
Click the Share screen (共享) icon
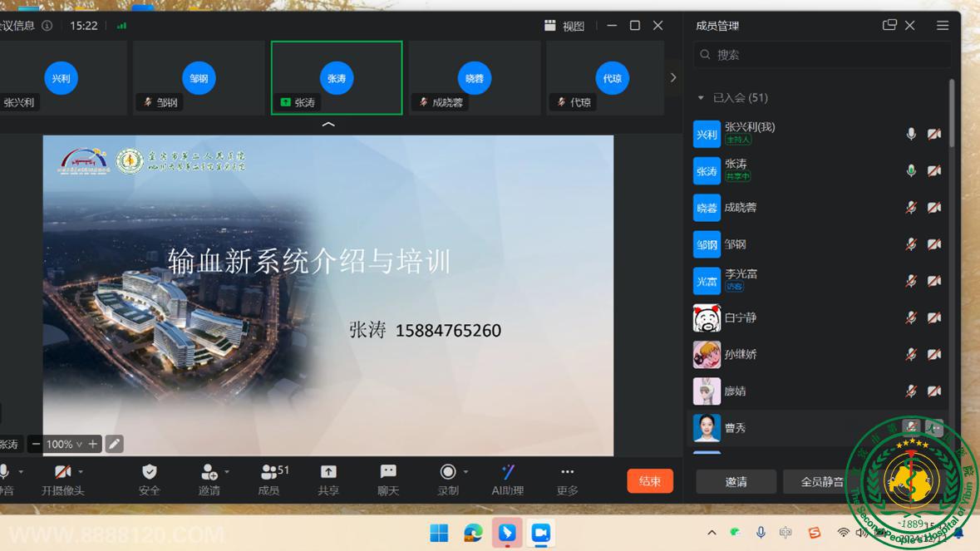pyautogui.click(x=328, y=472)
